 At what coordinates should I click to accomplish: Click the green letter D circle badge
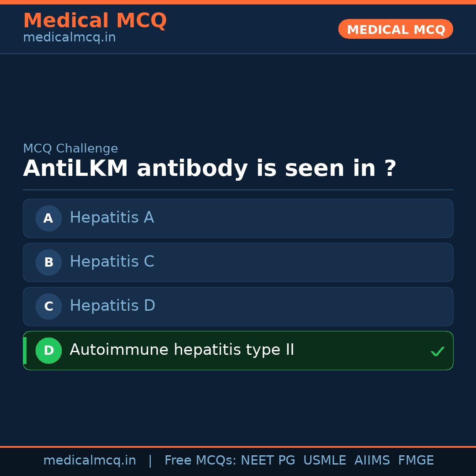click(x=48, y=350)
